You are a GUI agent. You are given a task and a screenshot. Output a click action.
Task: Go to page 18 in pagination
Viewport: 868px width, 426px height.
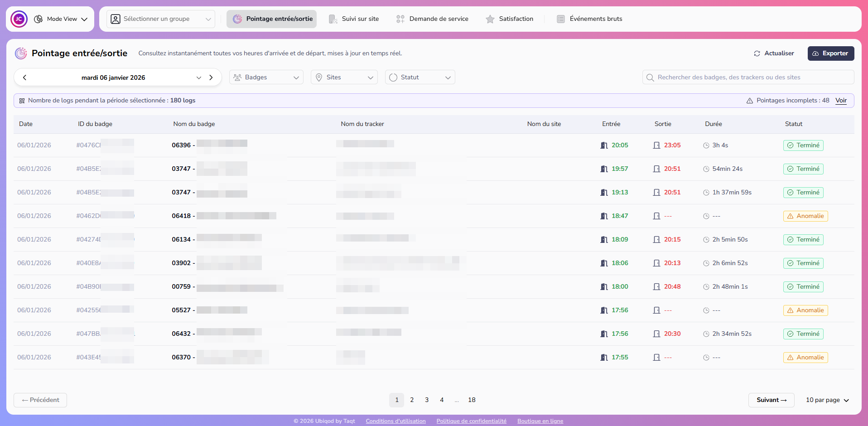point(472,400)
